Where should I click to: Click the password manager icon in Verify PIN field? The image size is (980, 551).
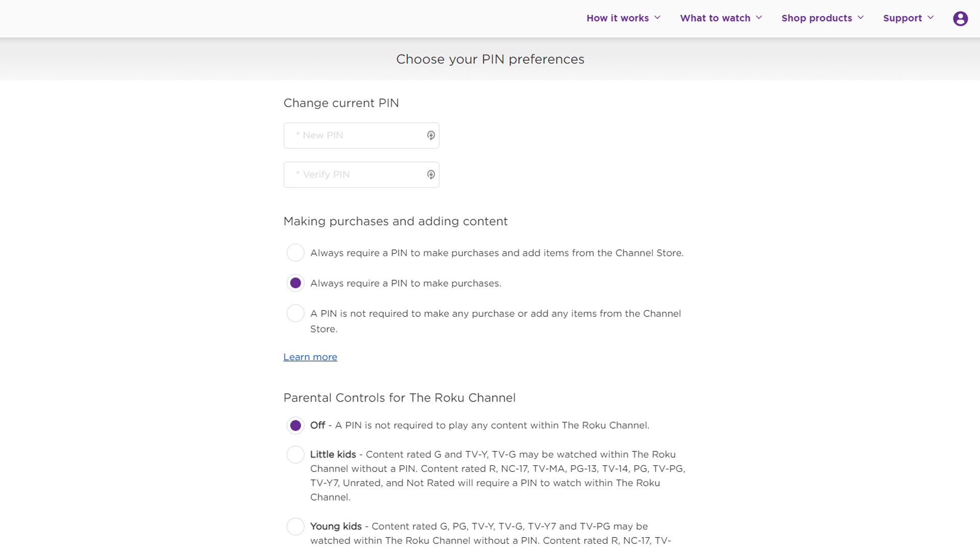[431, 174]
